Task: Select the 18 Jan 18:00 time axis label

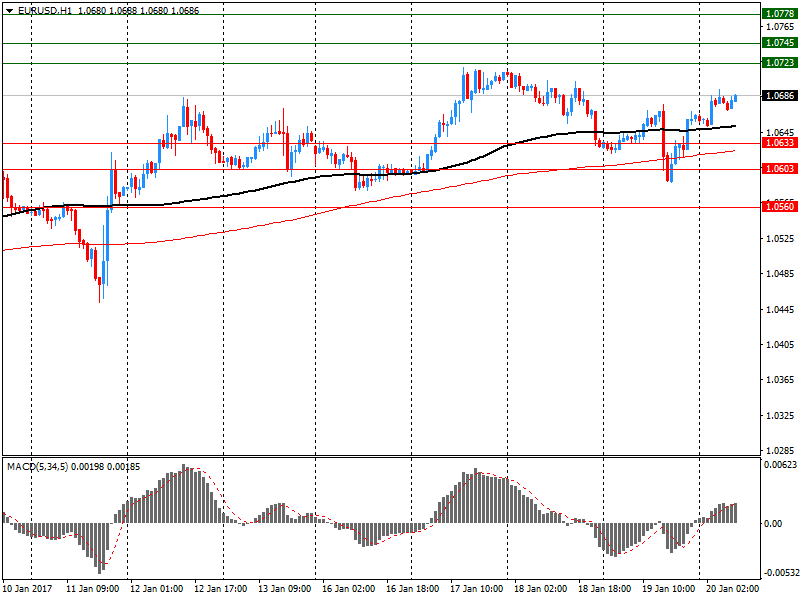Action: pos(604,589)
